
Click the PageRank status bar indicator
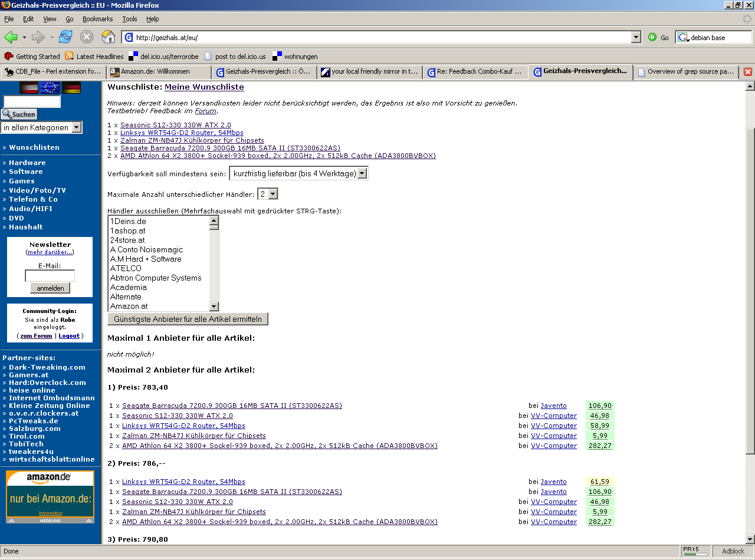694,551
